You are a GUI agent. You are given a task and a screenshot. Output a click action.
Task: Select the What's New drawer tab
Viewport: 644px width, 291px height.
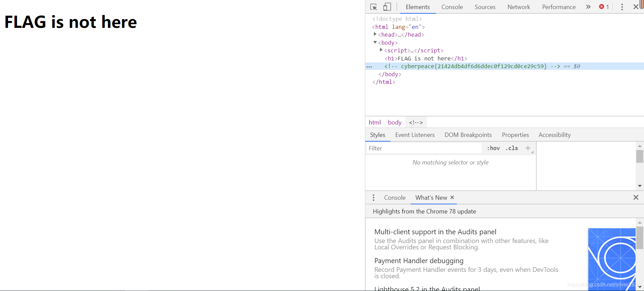[431, 198]
